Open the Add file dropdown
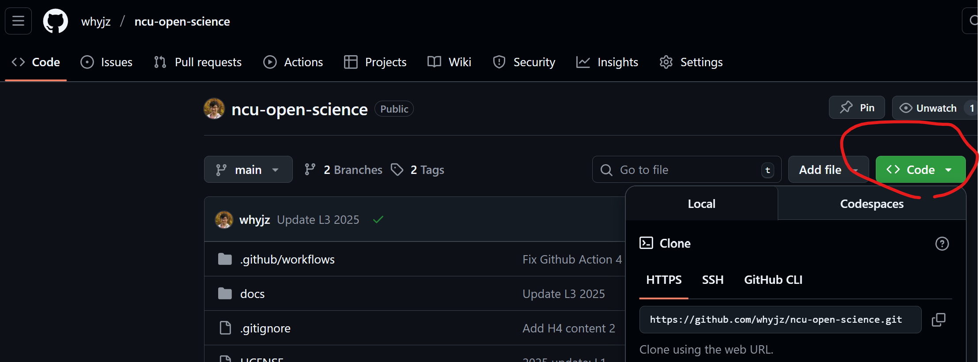The width and height of the screenshot is (980, 362). click(829, 170)
